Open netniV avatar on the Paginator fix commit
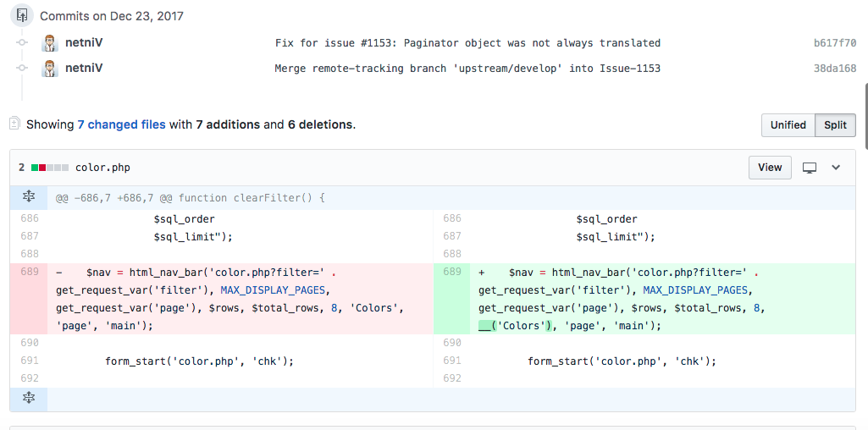 50,43
